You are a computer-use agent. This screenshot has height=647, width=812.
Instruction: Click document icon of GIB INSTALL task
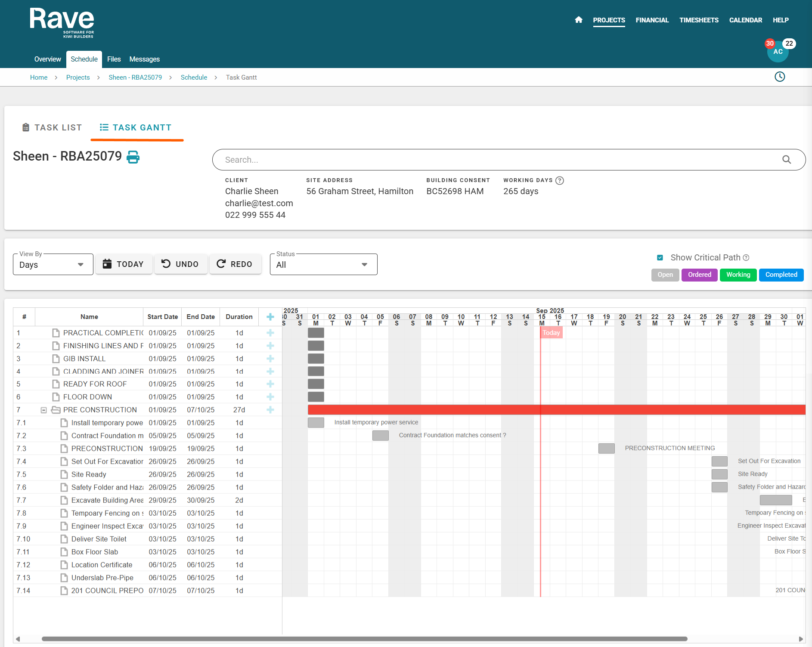tap(56, 359)
